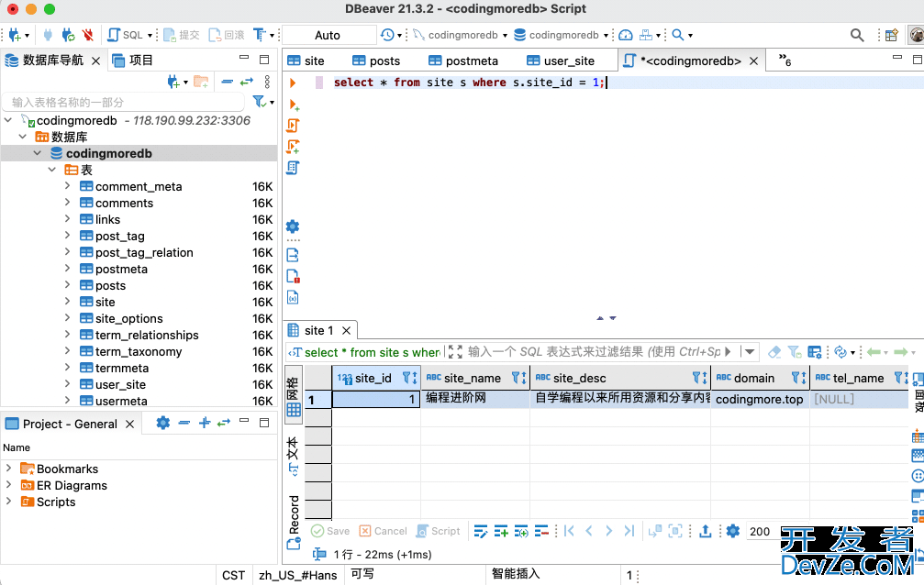Click the magnifier search icon at the toolbar's right side
The width and height of the screenshot is (924, 585).
[x=857, y=35]
